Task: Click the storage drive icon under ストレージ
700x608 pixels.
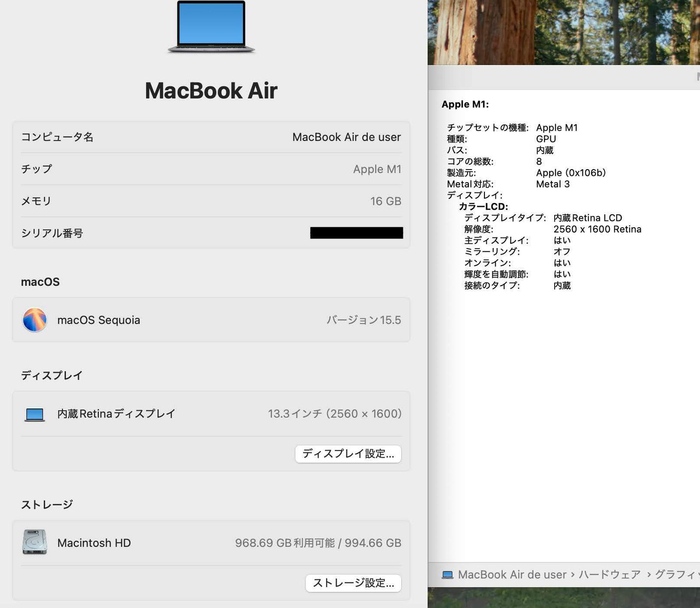Action: 34,543
